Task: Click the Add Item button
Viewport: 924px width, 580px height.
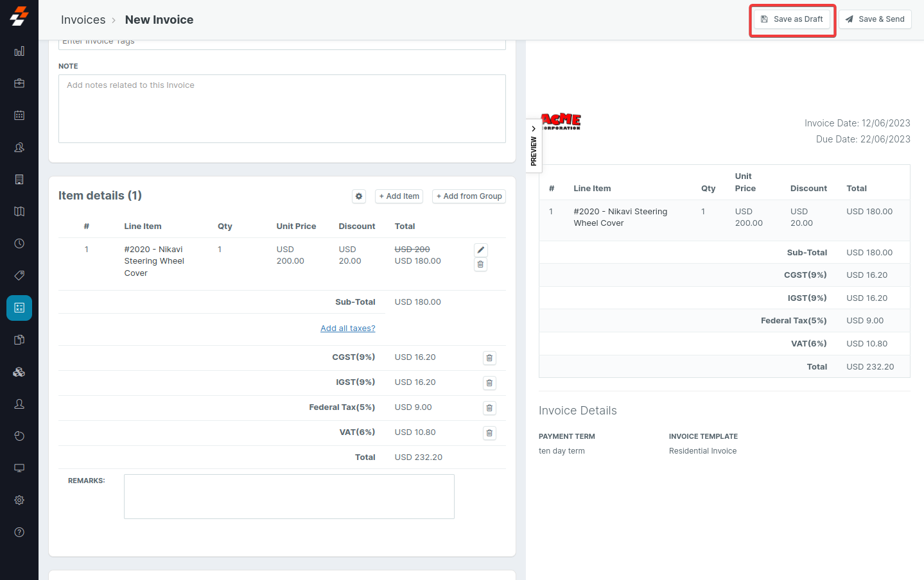Action: [x=399, y=196]
